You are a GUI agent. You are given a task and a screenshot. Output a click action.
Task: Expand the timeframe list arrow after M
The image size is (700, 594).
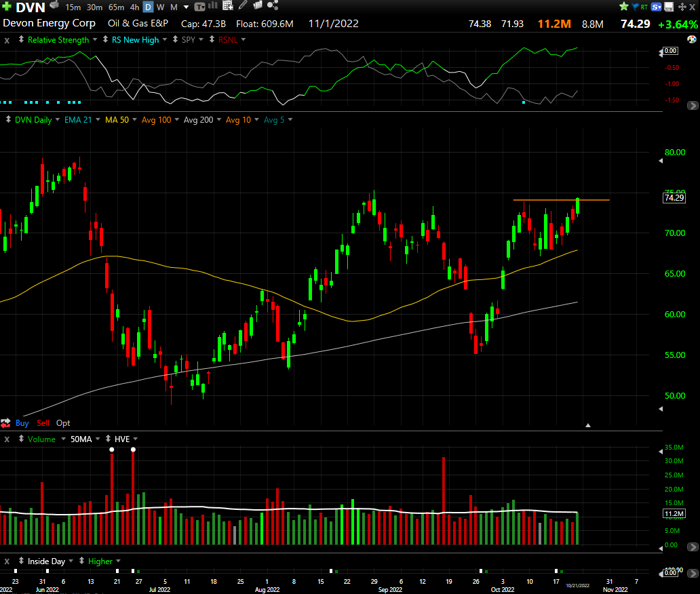click(x=186, y=7)
